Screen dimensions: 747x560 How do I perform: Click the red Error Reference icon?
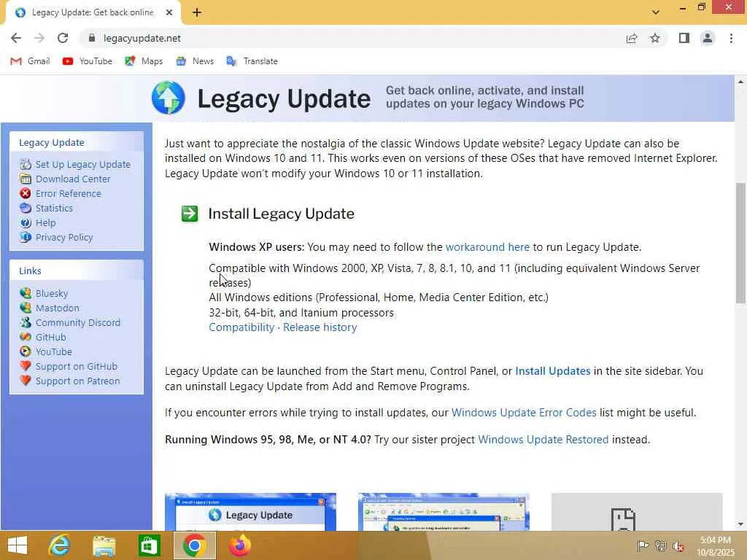tap(26, 193)
